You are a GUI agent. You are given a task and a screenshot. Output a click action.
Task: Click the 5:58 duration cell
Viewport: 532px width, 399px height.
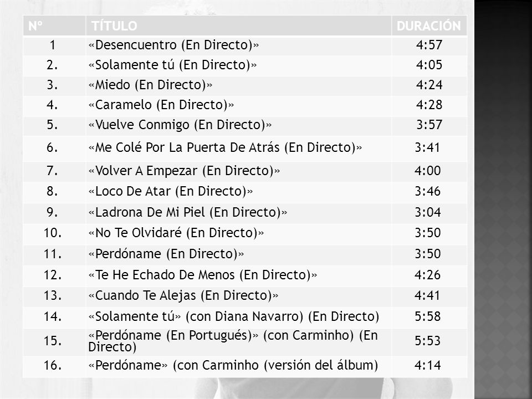[429, 316]
